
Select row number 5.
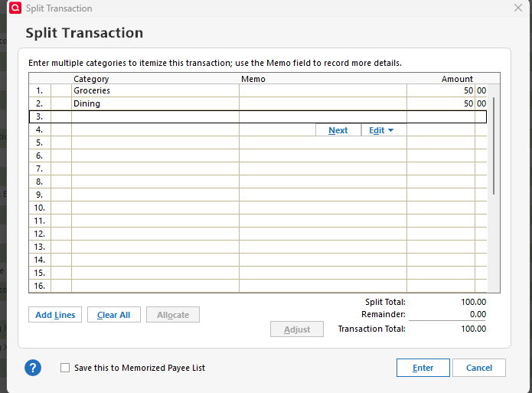click(x=40, y=142)
